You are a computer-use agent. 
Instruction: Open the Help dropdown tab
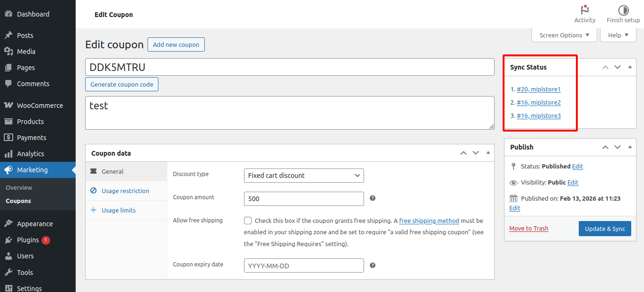(618, 35)
